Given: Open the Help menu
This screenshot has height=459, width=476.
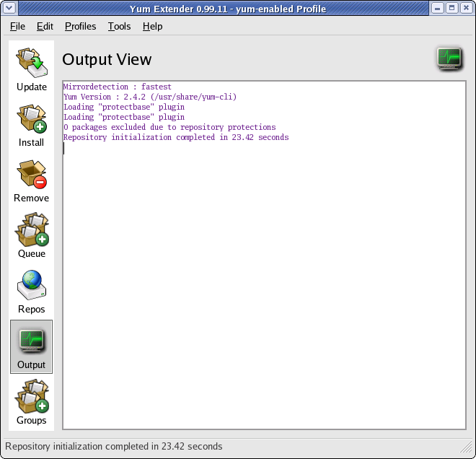Looking at the screenshot, I should pos(152,26).
